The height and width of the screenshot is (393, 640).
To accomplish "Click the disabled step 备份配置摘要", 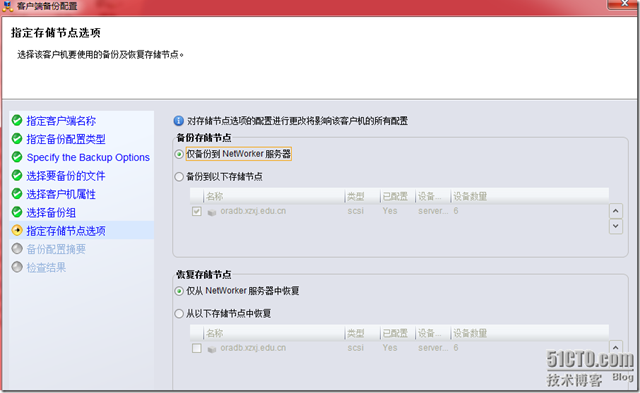I will (56, 249).
